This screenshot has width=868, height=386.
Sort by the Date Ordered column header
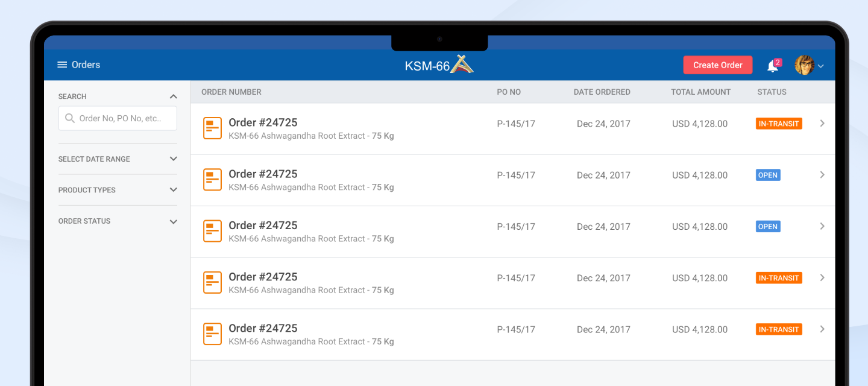click(602, 92)
